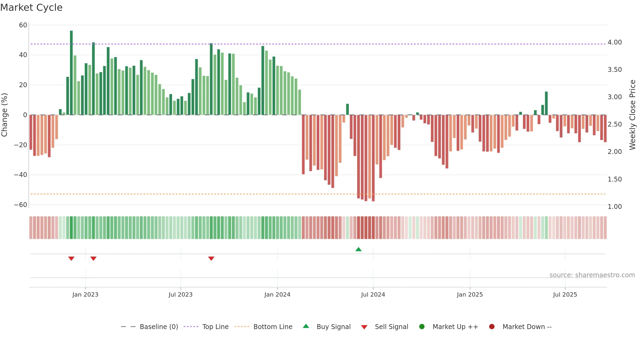Screen dimensions: 644x362
Task: Click the lowest red bar near Jul 2024
Action: tap(373, 158)
